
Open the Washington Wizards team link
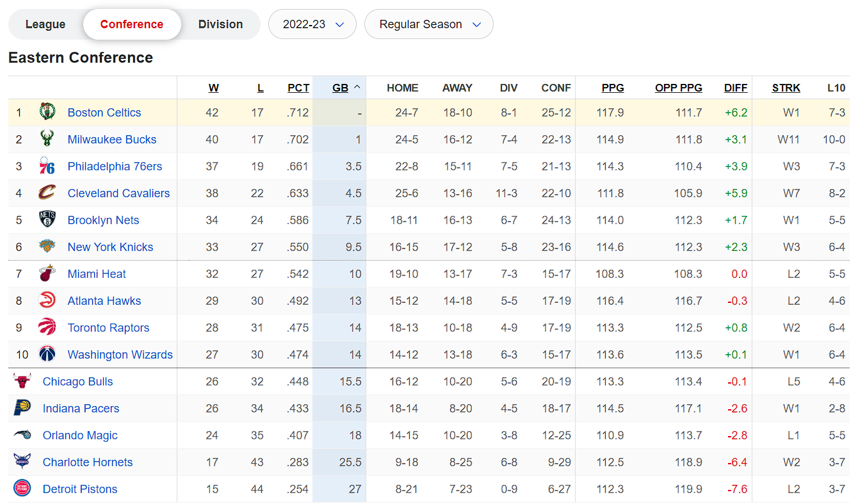click(120, 354)
